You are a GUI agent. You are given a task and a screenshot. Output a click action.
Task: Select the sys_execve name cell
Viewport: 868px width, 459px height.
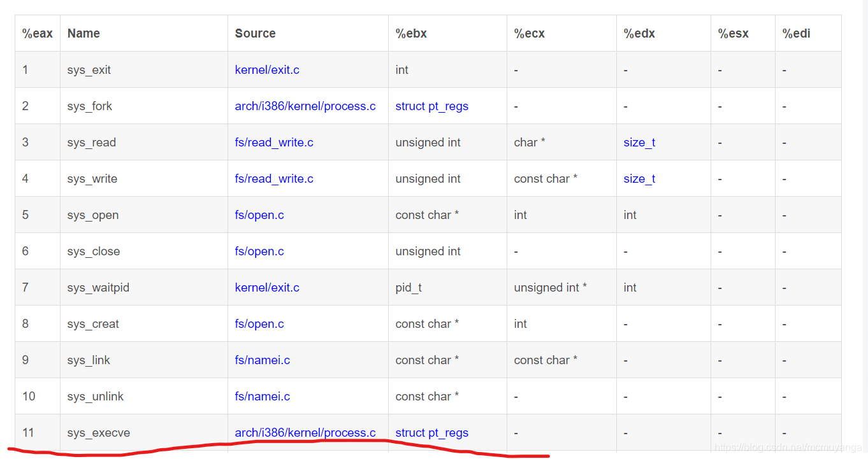tap(144, 433)
